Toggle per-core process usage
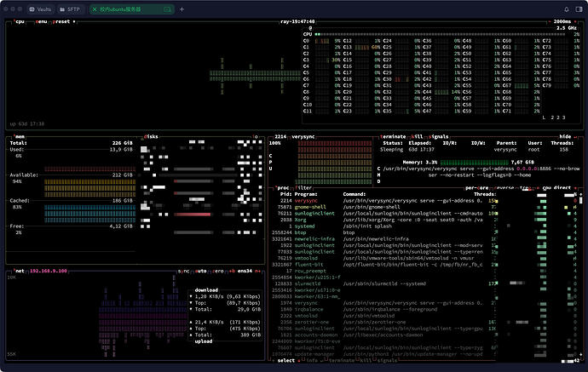588x372 pixels. pos(477,188)
